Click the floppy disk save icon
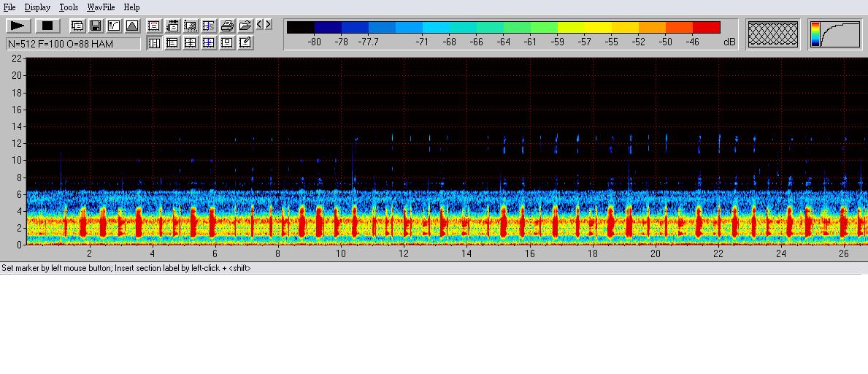Viewport: 868px width, 374px height. tap(96, 26)
